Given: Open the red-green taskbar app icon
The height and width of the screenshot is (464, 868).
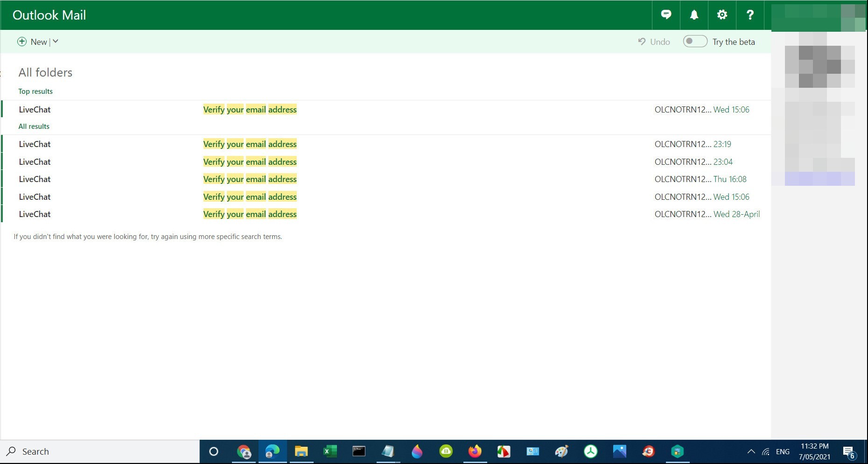Looking at the screenshot, I should pos(504,451).
